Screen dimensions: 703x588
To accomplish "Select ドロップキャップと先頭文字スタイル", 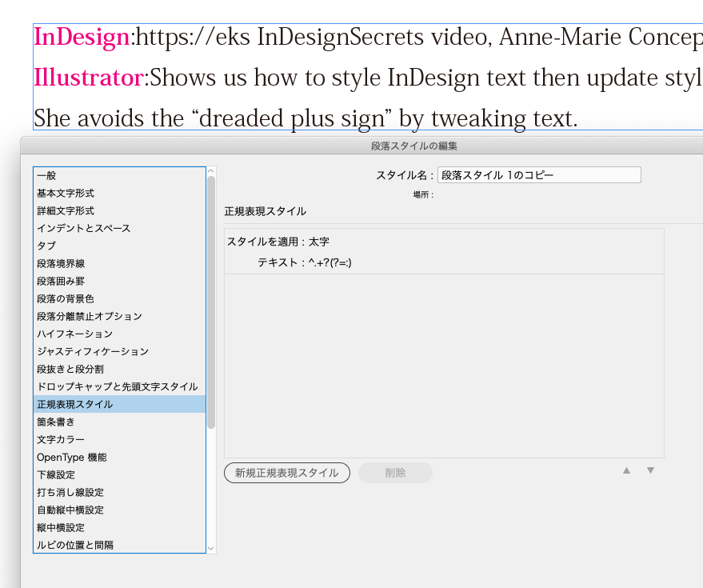I will [119, 386].
